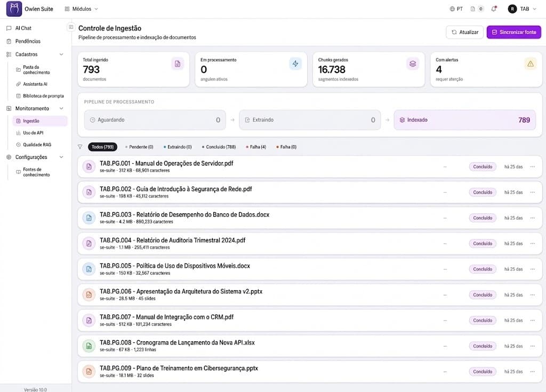The height and width of the screenshot is (392, 546).
Task: Open AI Chat in sidebar
Action: coord(23,28)
